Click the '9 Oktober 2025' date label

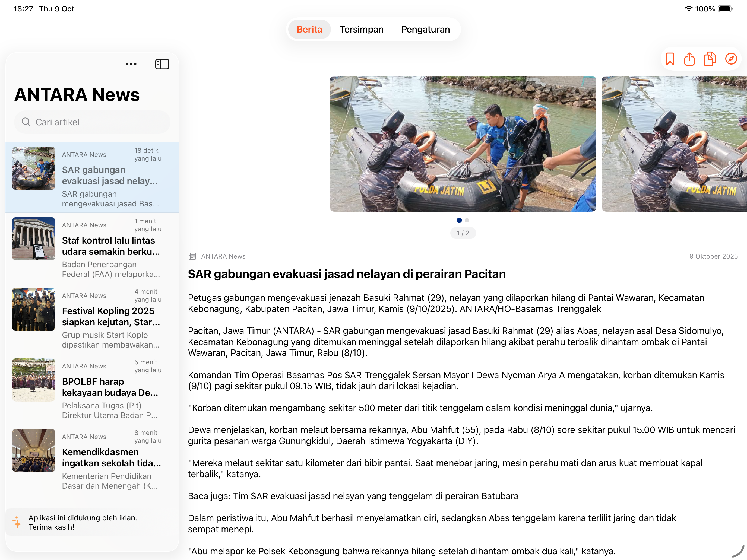[x=713, y=256]
